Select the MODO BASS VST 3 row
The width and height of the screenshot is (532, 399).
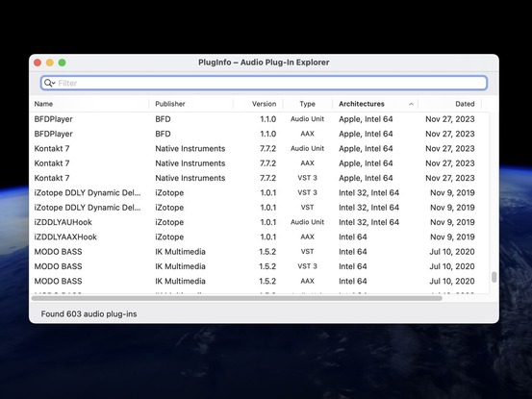pos(260,266)
